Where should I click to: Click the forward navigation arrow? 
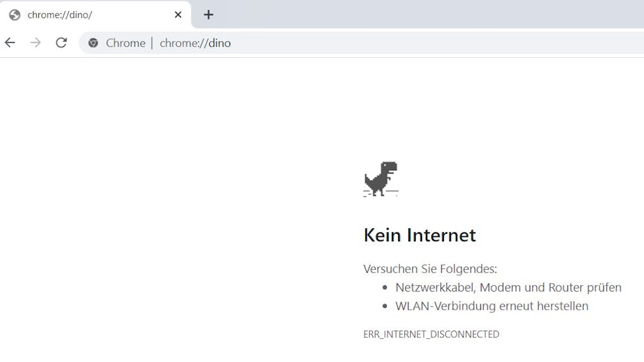pyautogui.click(x=36, y=42)
